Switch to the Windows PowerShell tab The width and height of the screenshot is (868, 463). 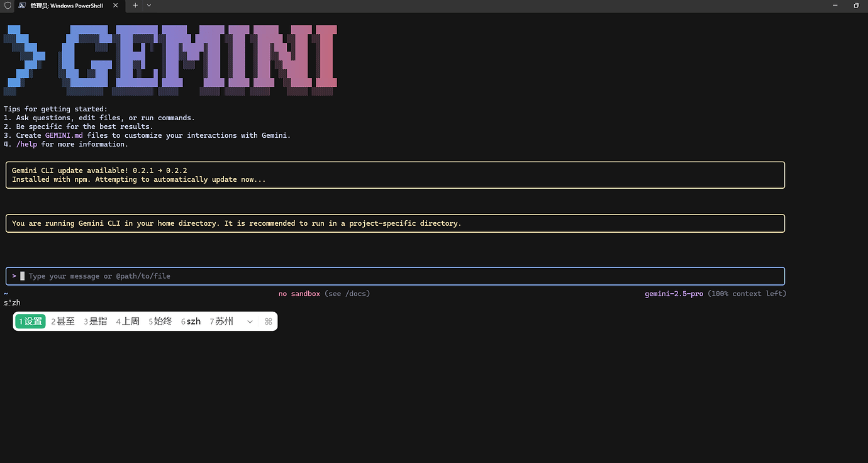[67, 6]
